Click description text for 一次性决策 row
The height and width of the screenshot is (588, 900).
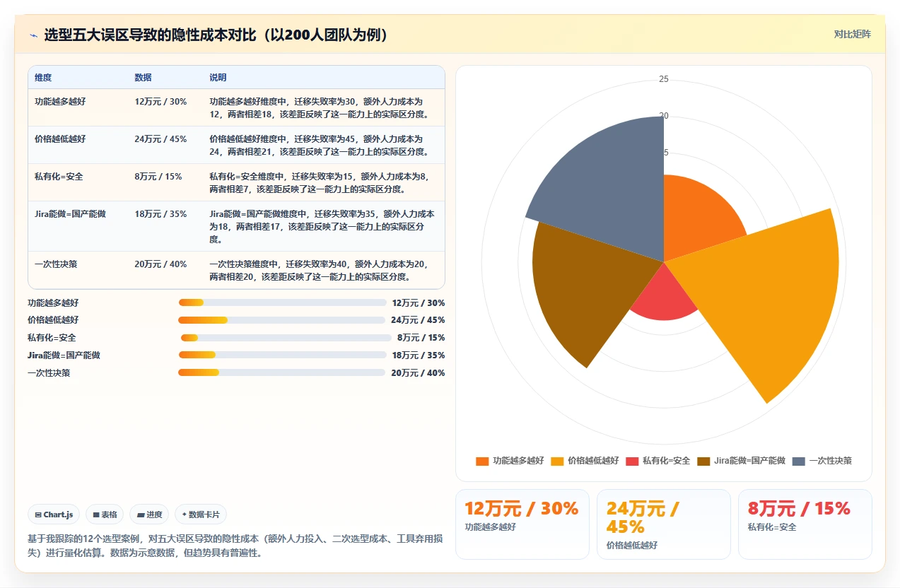point(318,271)
